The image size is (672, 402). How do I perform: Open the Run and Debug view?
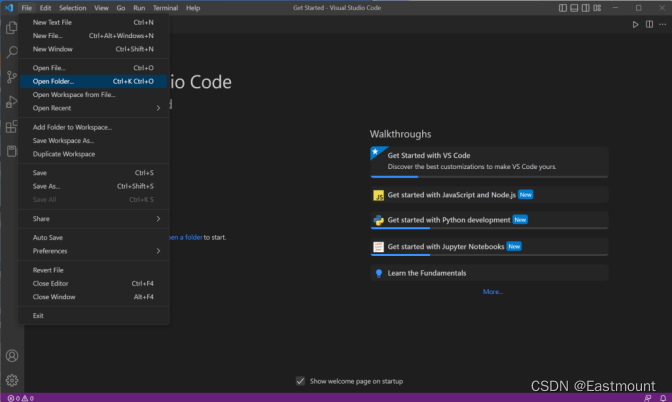click(12, 102)
